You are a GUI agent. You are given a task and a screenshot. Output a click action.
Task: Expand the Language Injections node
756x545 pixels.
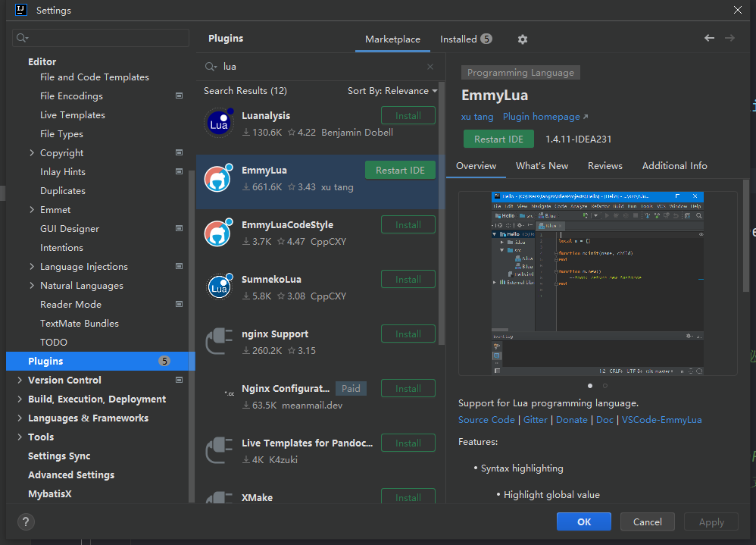point(32,266)
